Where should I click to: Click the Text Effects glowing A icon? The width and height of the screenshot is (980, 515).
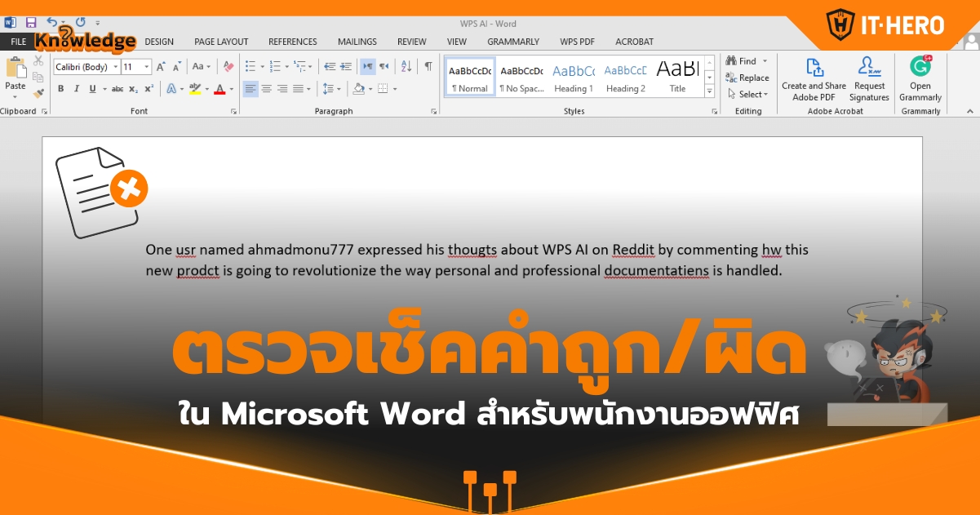pos(171,89)
